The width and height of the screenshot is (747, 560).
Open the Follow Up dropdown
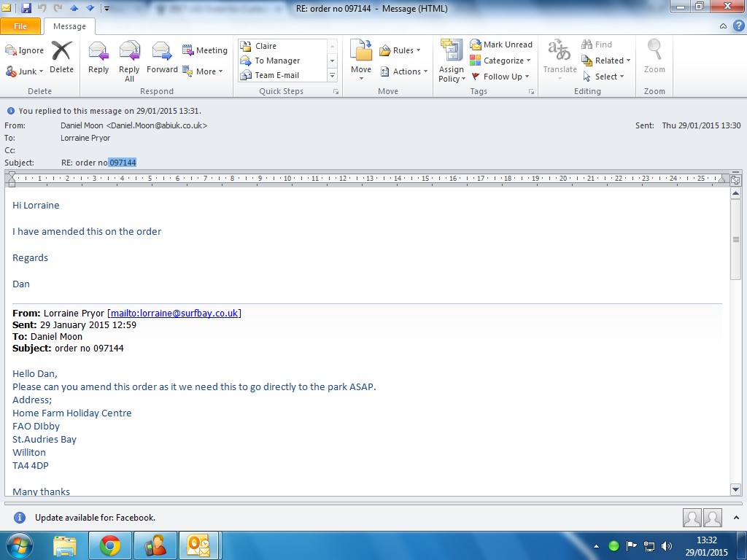point(500,77)
